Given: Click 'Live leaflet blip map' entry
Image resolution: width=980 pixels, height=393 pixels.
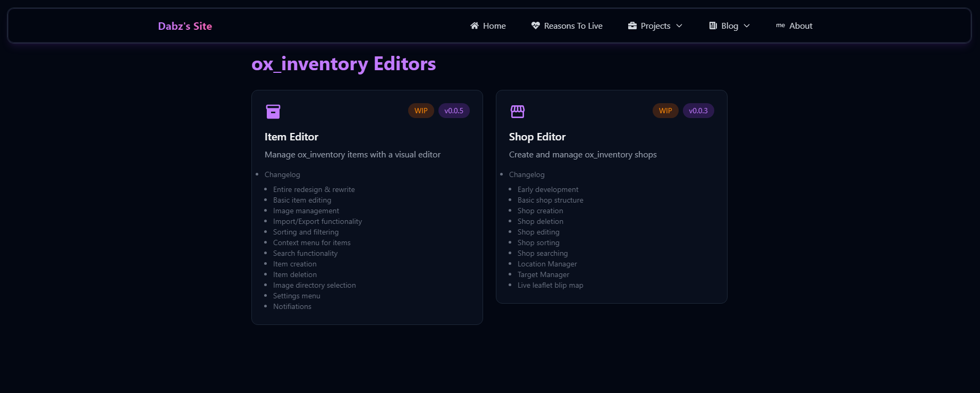Looking at the screenshot, I should 551,285.
